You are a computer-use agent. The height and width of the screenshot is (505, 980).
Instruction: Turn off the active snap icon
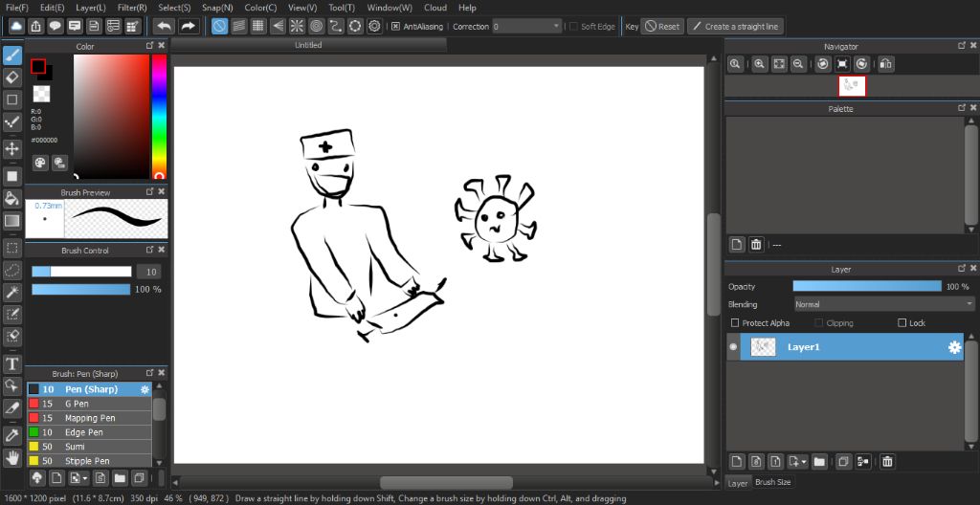(219, 26)
